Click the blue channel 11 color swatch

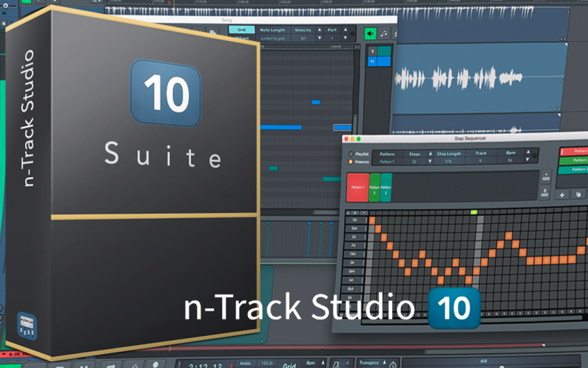point(384,61)
